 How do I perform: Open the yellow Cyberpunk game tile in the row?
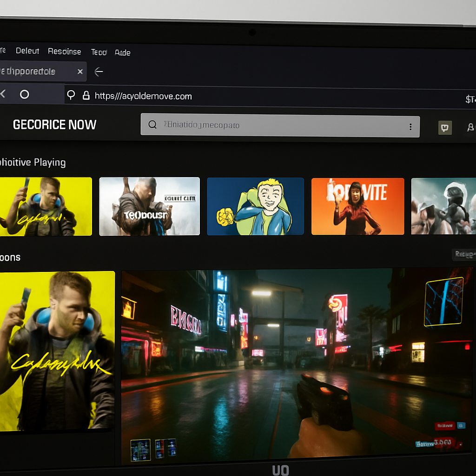(46, 206)
